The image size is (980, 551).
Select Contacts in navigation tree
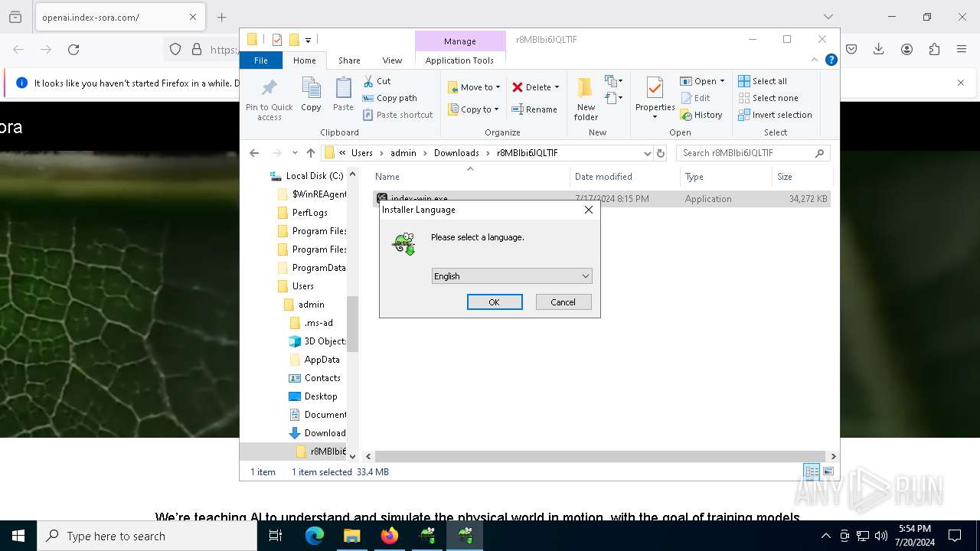(314, 378)
